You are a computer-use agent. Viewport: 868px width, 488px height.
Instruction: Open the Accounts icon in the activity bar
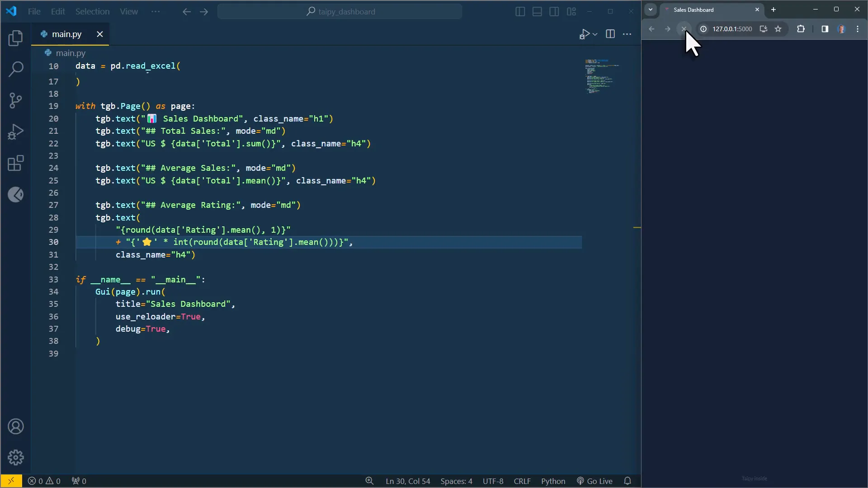16,427
